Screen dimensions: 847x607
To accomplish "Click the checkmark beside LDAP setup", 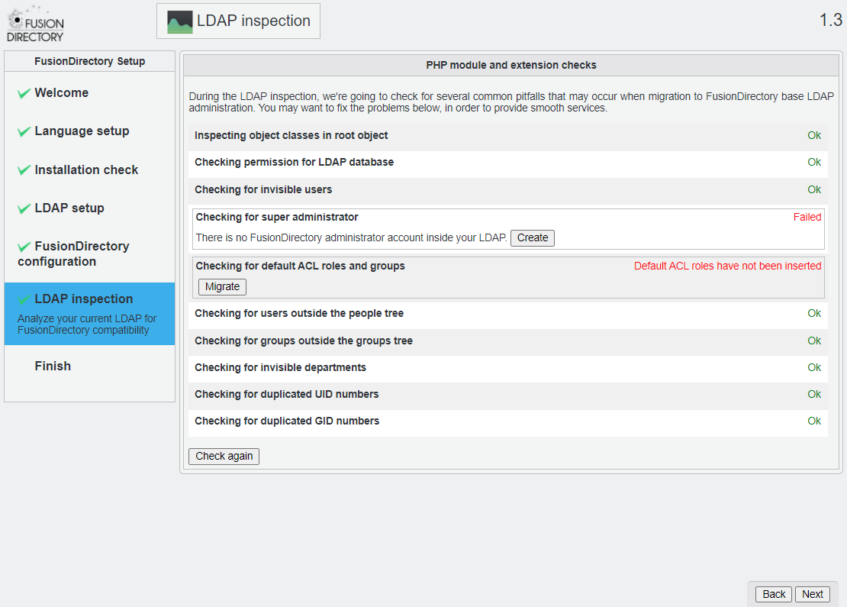I will pyautogui.click(x=24, y=208).
